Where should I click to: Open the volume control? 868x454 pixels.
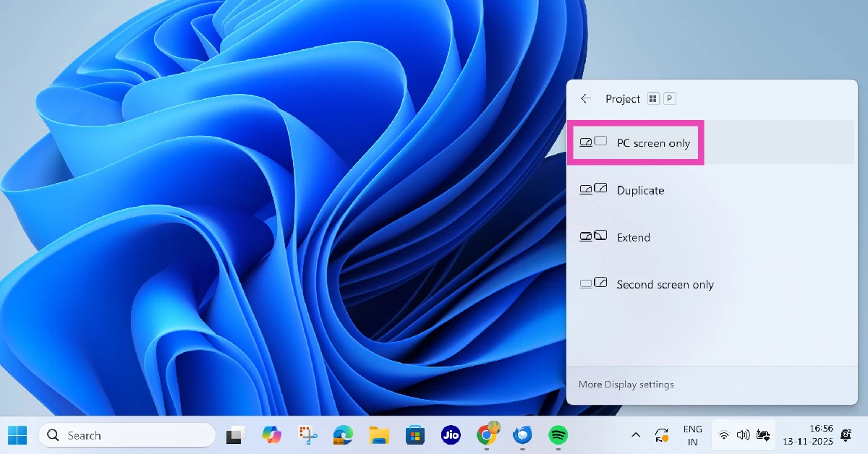[x=743, y=434]
